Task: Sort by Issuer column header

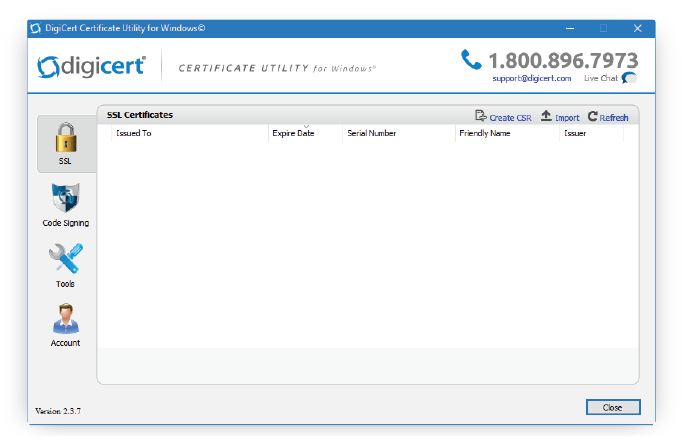Action: coord(592,133)
